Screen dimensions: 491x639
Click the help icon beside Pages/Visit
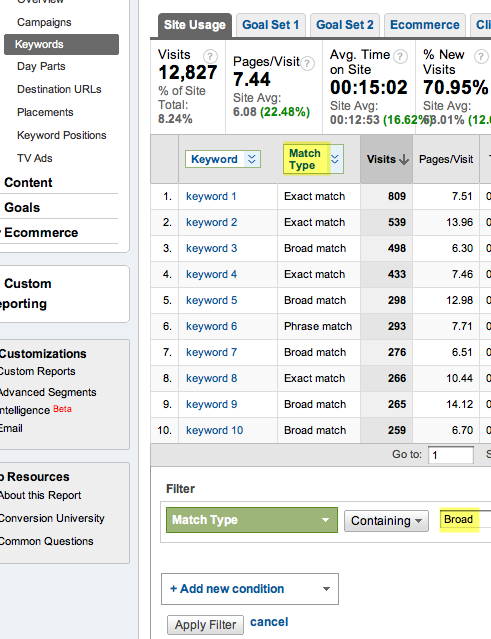tap(307, 64)
